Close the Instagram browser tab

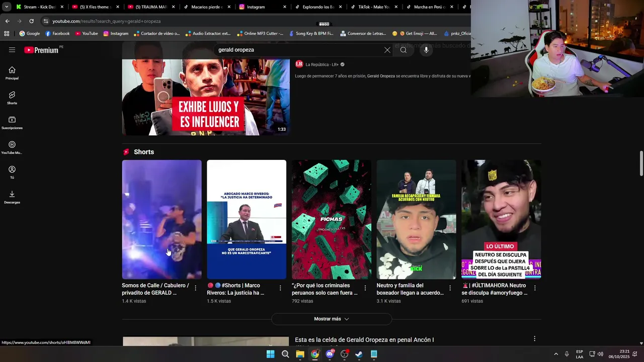tap(284, 7)
